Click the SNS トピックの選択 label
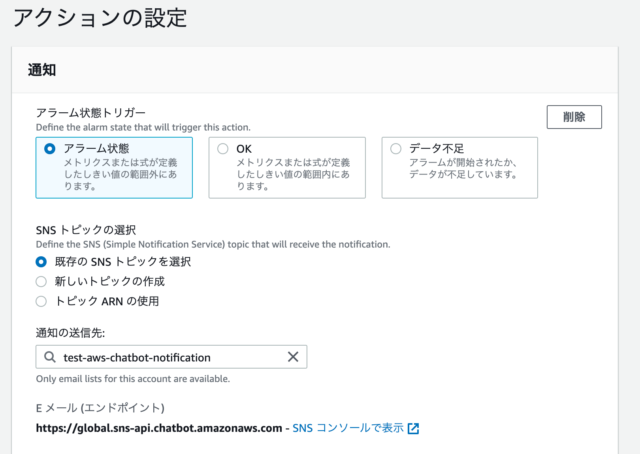This screenshot has width=640, height=454. (86, 229)
